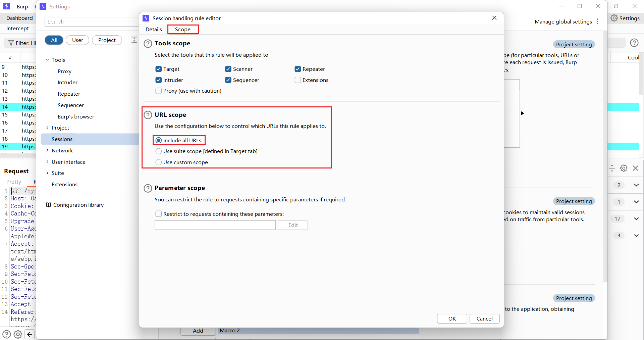Uncheck the Sequencer tool checkbox
This screenshot has width=644, height=340.
(x=228, y=80)
